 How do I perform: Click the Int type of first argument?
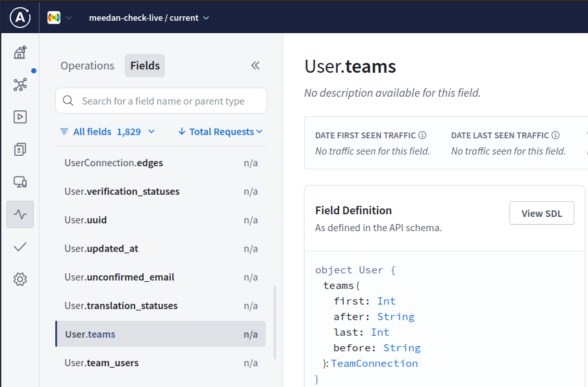tap(386, 301)
